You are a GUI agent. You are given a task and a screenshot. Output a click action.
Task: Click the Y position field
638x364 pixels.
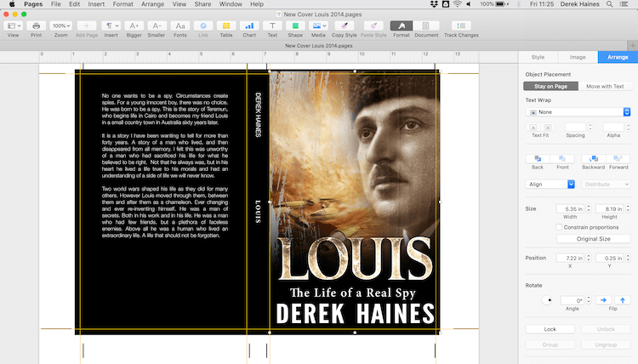[610, 258]
